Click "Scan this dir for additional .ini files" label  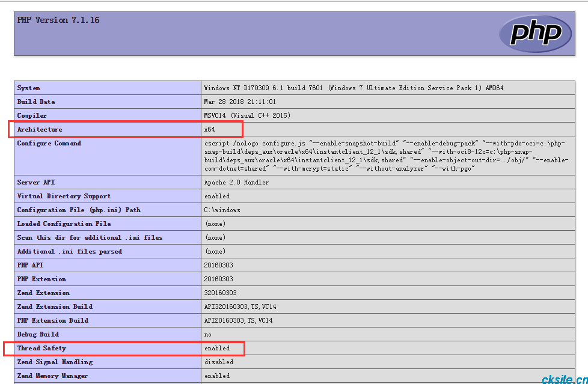click(90, 238)
